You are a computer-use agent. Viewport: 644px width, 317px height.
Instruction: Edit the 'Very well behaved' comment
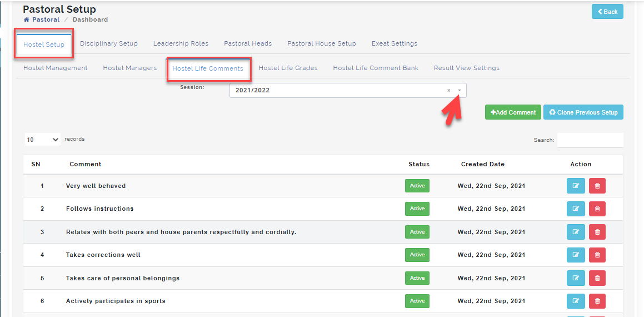click(576, 186)
